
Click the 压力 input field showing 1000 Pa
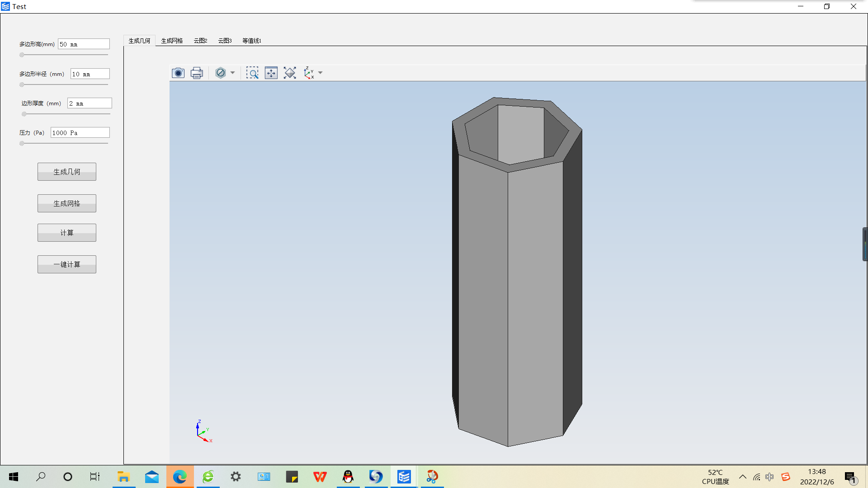pos(80,132)
